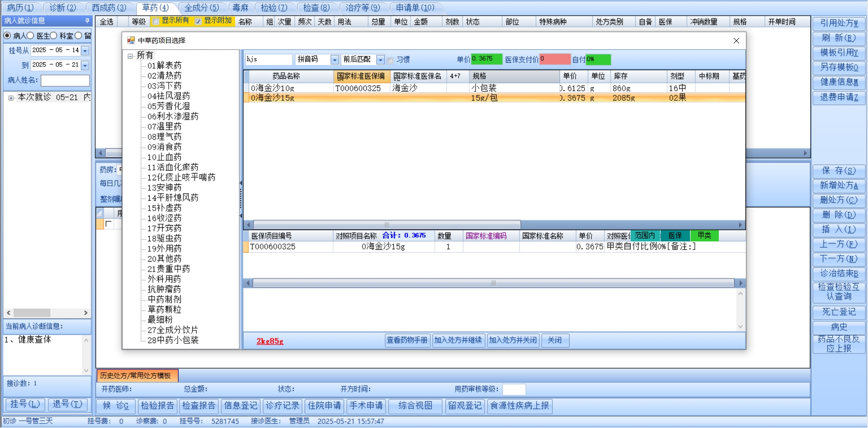
Task: Switch to the 西成药(3) tab
Action: click(109, 8)
